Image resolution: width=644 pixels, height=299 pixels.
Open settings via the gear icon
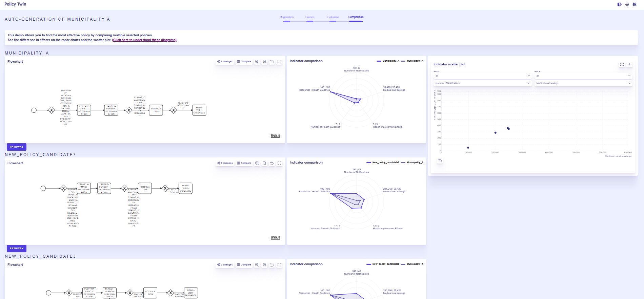pos(627,4)
